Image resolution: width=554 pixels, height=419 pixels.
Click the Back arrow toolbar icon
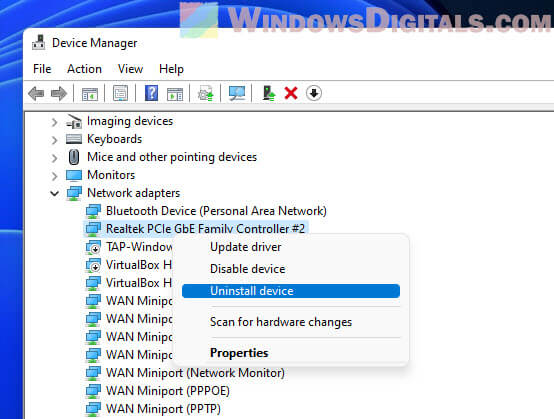pos(36,94)
